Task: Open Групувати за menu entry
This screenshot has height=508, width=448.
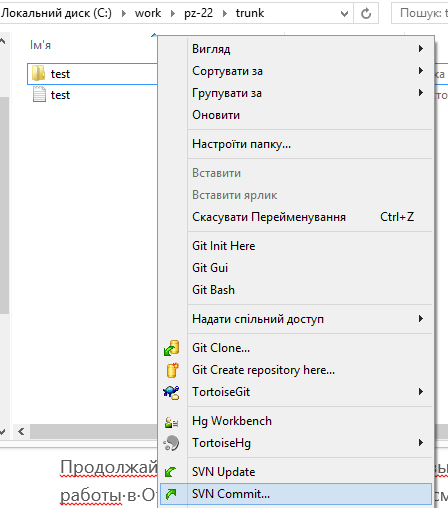Action: click(227, 93)
